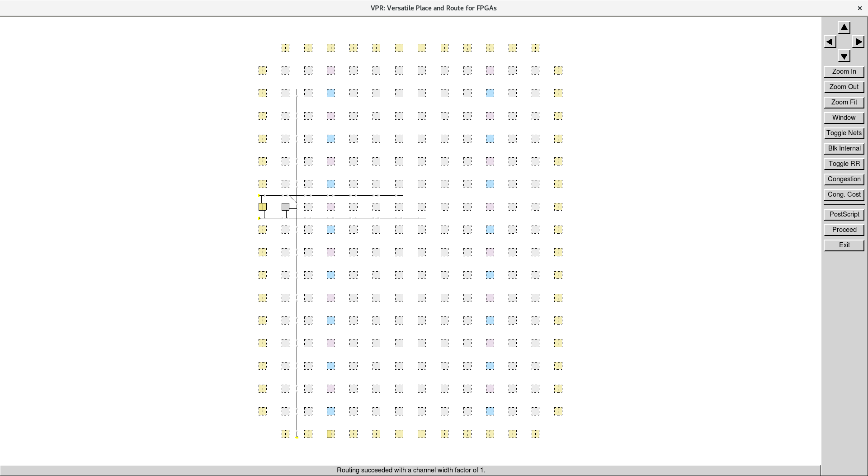Click the Zoom Out button
The height and width of the screenshot is (476, 868).
click(x=844, y=87)
